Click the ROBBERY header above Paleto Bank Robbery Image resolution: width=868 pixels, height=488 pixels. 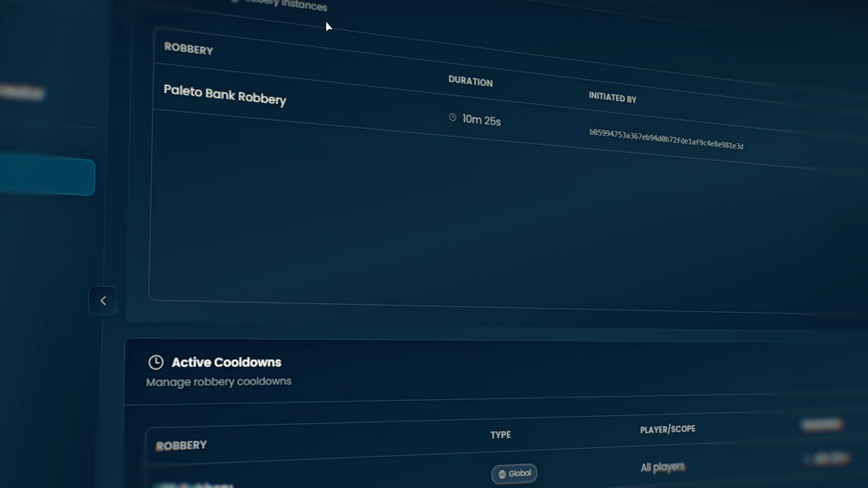tap(189, 49)
